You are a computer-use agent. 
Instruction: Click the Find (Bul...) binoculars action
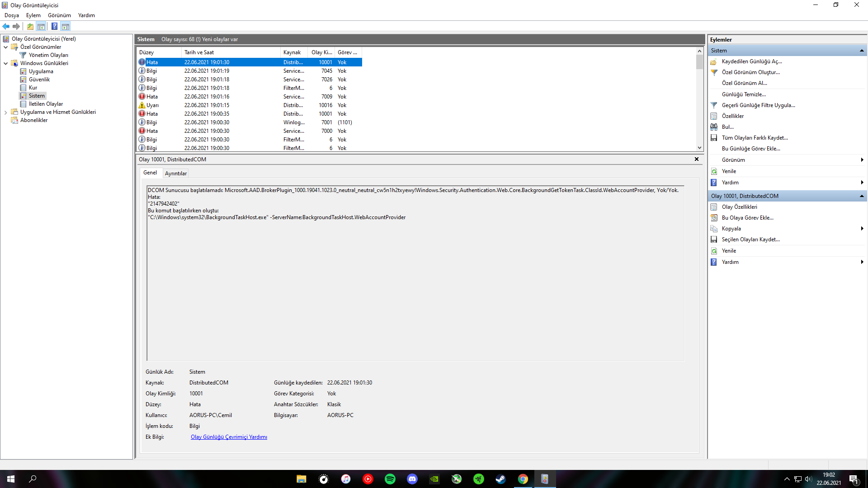(x=727, y=127)
